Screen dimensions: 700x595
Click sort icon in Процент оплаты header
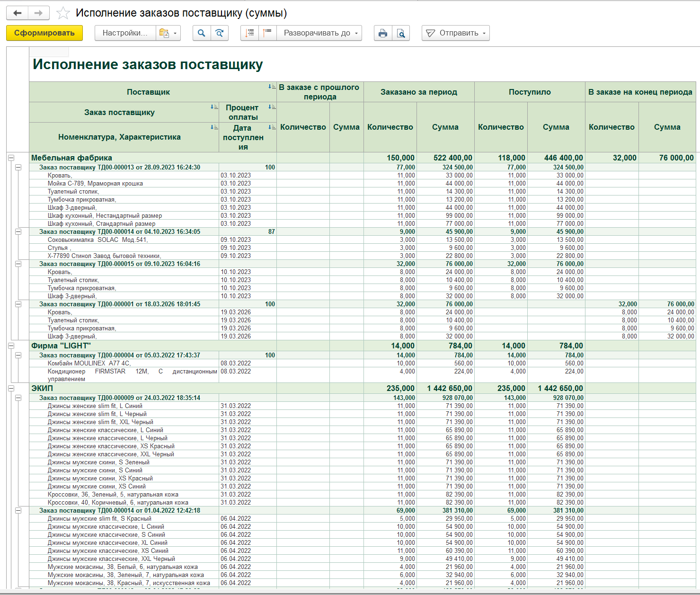[x=272, y=107]
